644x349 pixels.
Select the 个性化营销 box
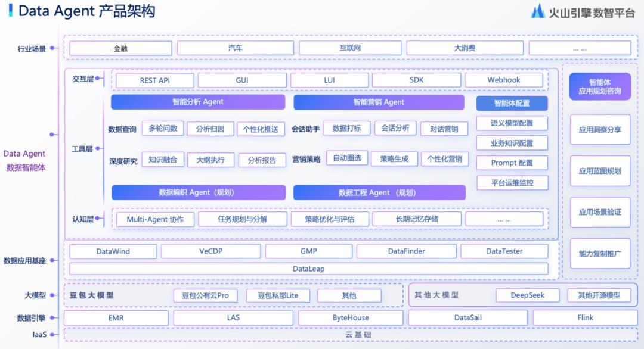tap(445, 159)
